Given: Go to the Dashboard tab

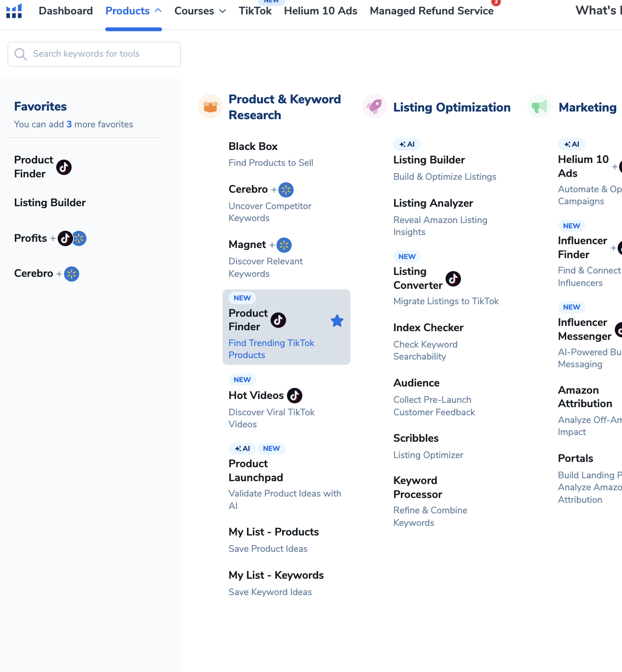Looking at the screenshot, I should click(x=66, y=11).
